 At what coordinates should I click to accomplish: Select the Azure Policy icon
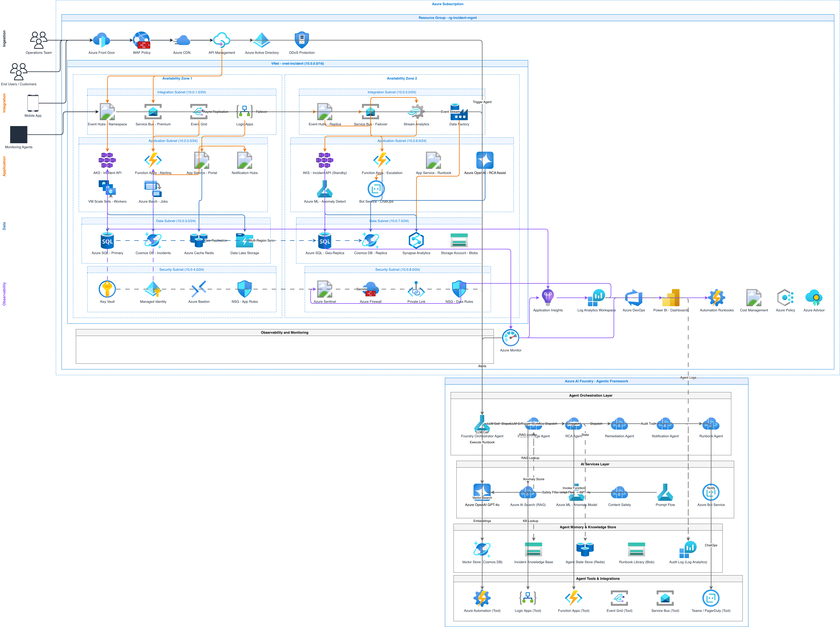[785, 298]
